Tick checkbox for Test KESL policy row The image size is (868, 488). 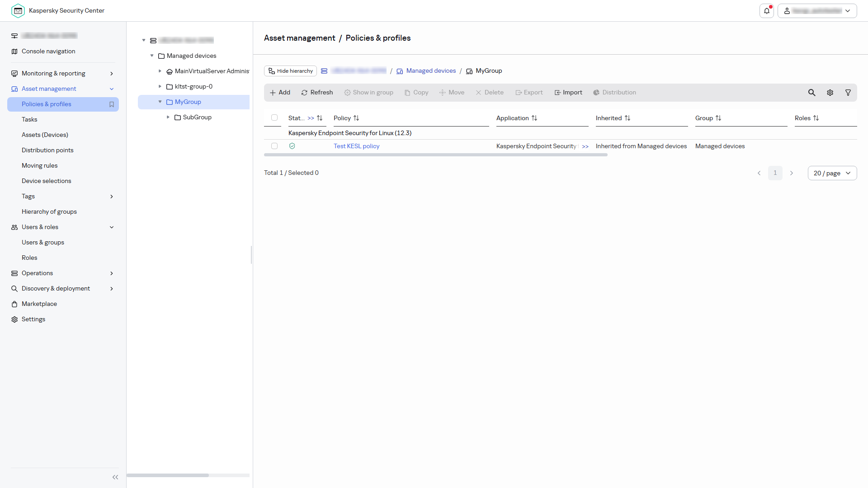(x=274, y=146)
